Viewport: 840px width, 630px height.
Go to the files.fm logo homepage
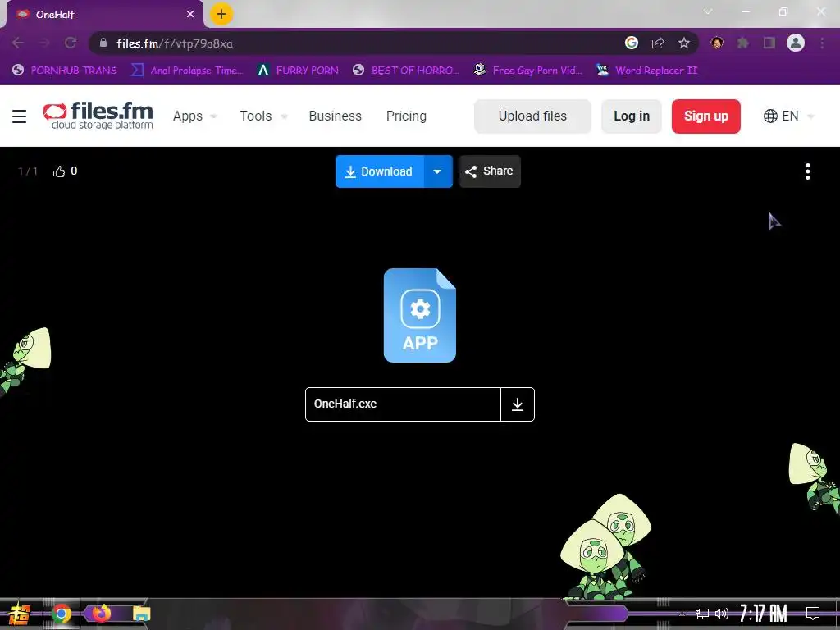pos(98,116)
